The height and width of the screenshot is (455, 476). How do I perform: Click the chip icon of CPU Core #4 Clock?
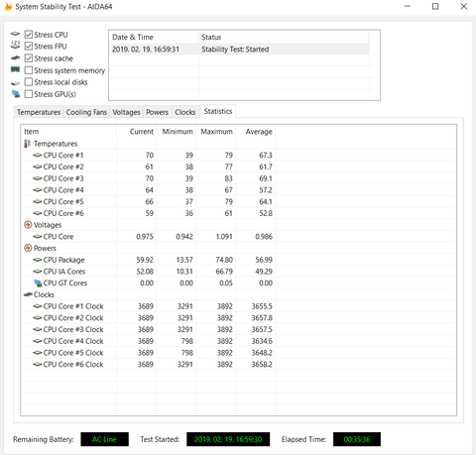(x=38, y=341)
